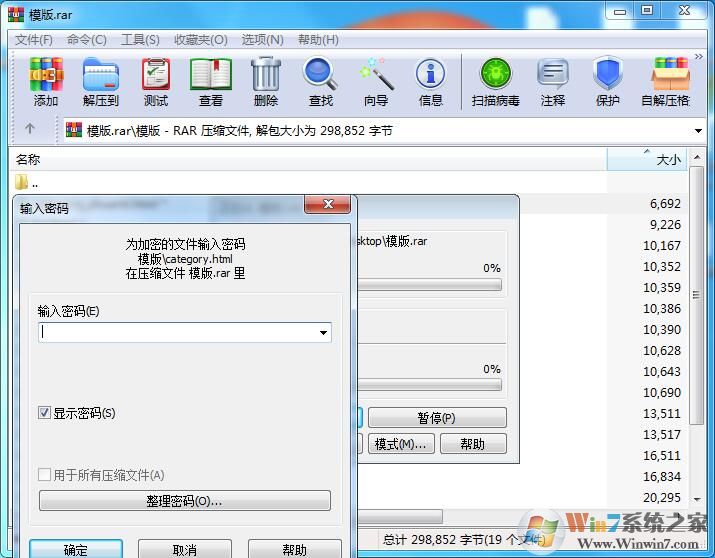Select the file row sized 20,295
The image size is (715, 558).
point(662,497)
